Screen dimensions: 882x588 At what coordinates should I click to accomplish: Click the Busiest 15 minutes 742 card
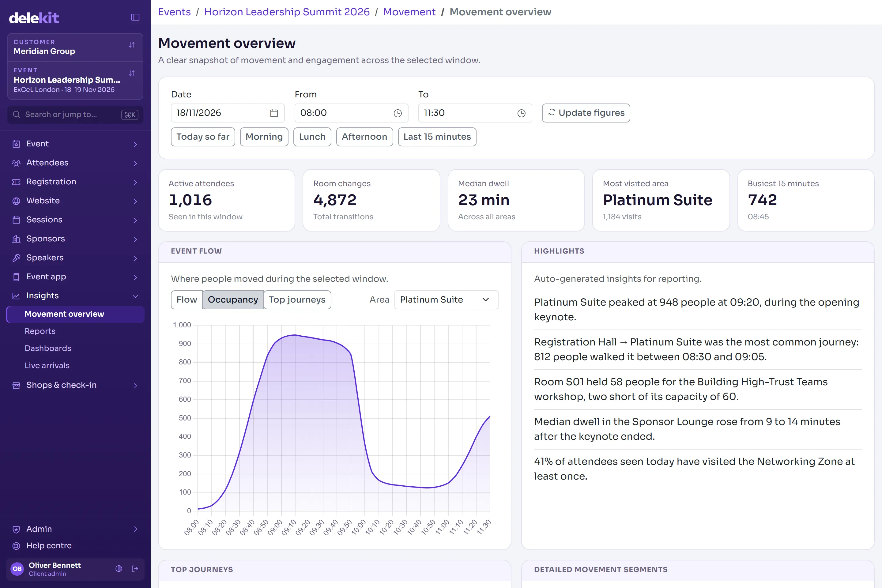pyautogui.click(x=806, y=200)
